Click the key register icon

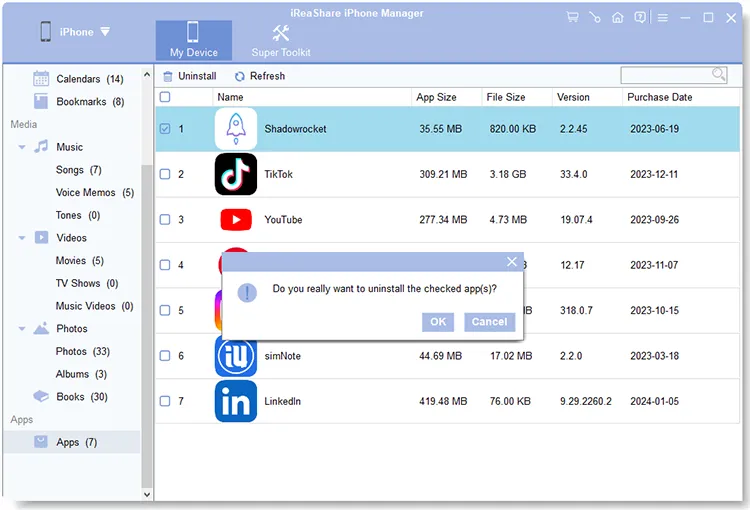click(x=595, y=18)
